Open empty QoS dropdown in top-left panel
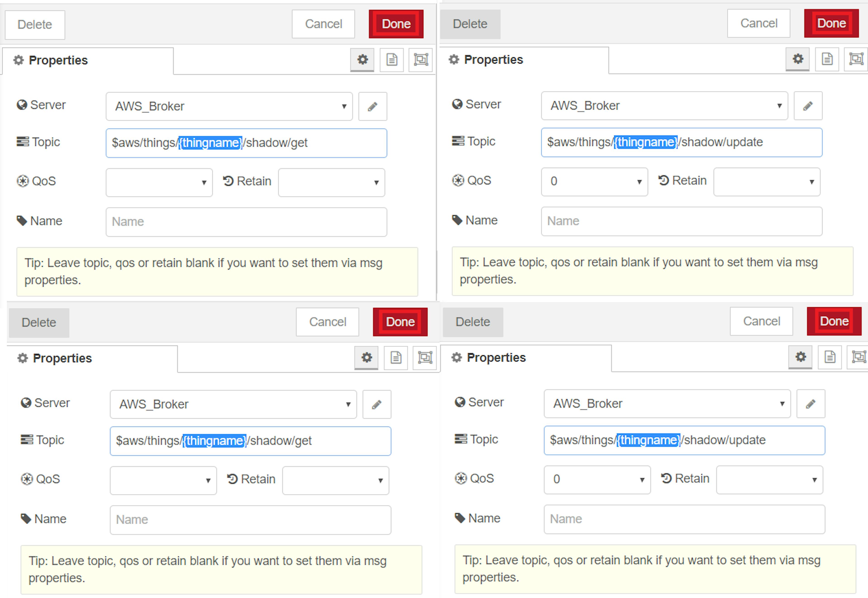The image size is (868, 598). click(x=159, y=182)
